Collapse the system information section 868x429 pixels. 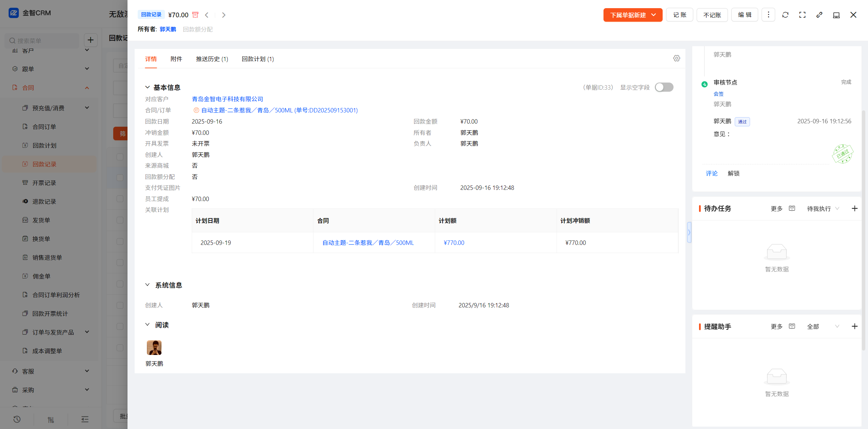[147, 285]
